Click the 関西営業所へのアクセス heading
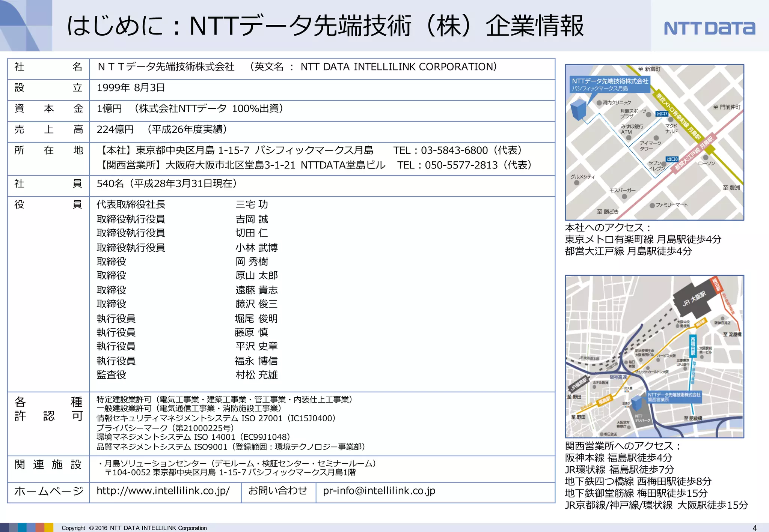Screen dimensions: 769x532 tap(623, 446)
